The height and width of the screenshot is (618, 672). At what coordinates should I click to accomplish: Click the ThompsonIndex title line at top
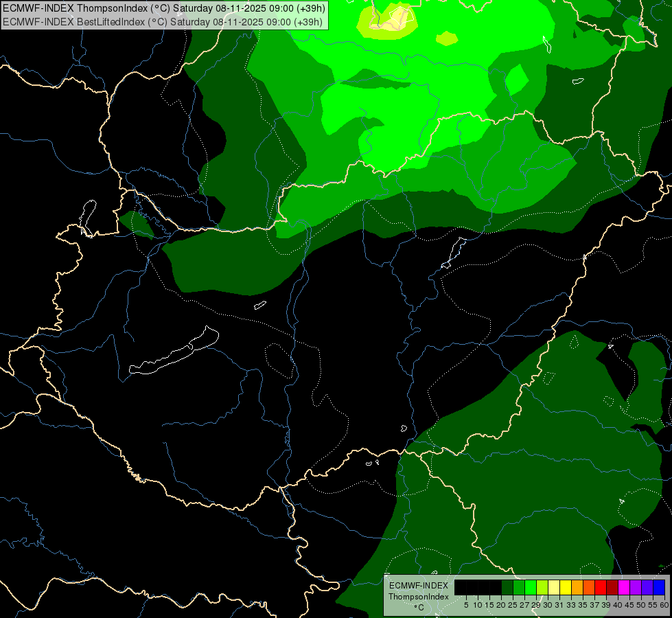164,8
